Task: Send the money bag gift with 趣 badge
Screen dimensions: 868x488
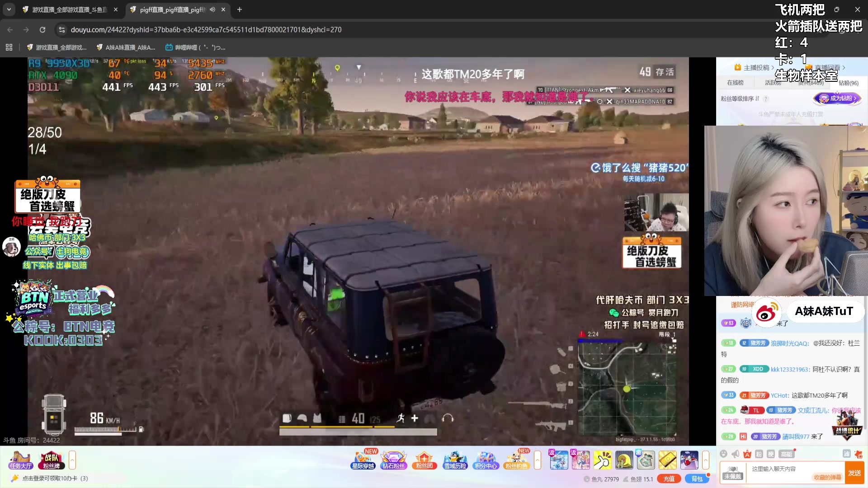Action: [x=646, y=460]
